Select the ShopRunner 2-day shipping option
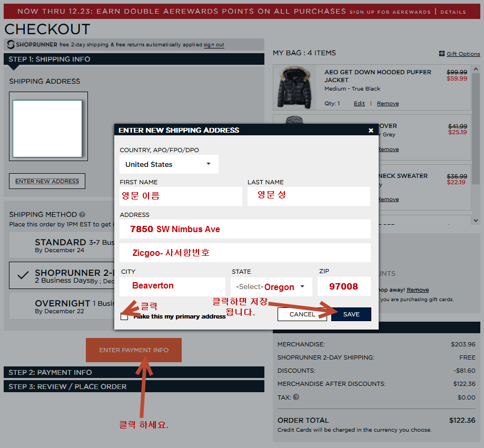484x448 pixels. (62, 275)
